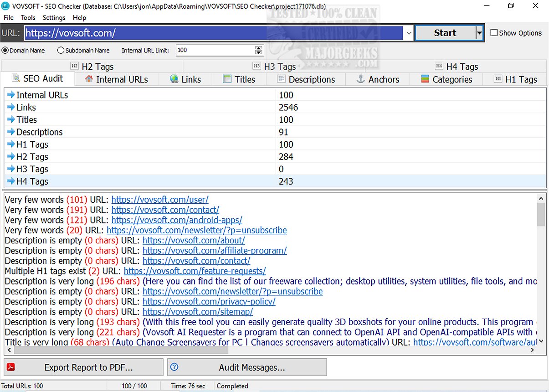Open the vovsoft.com/affiliate-program/ link
The height and width of the screenshot is (392, 549).
click(215, 251)
